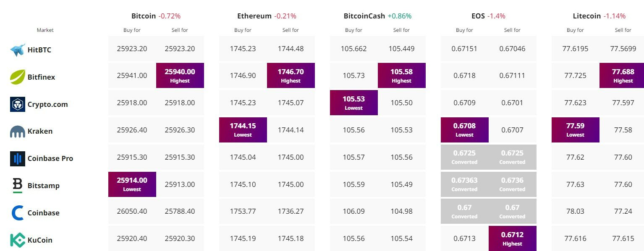The width and height of the screenshot is (644, 251).
Task: Click the Bitstamp B logo icon
Action: (x=18, y=186)
